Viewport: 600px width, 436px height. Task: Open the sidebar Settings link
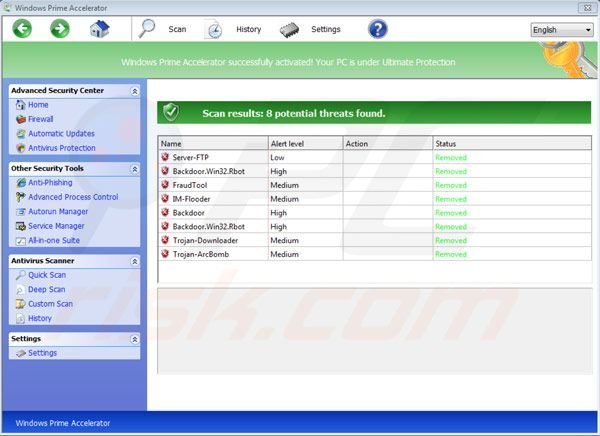pos(42,353)
